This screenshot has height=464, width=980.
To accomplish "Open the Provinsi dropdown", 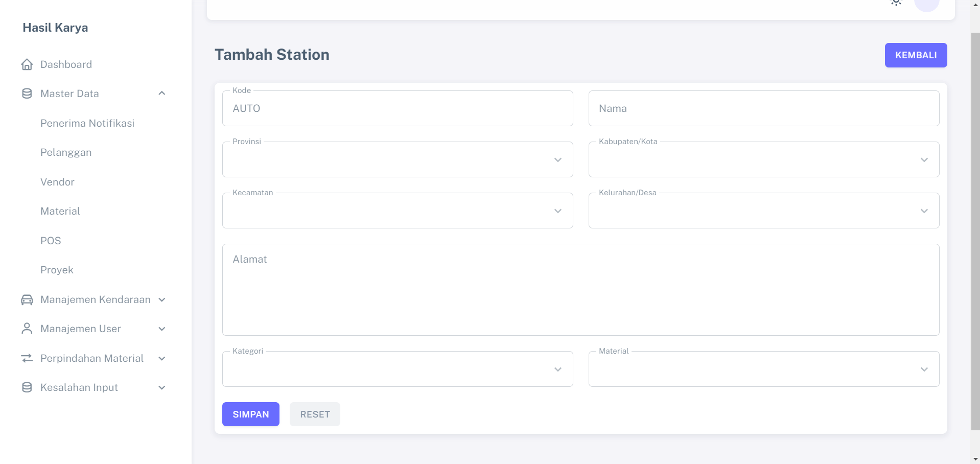I will pos(397,160).
